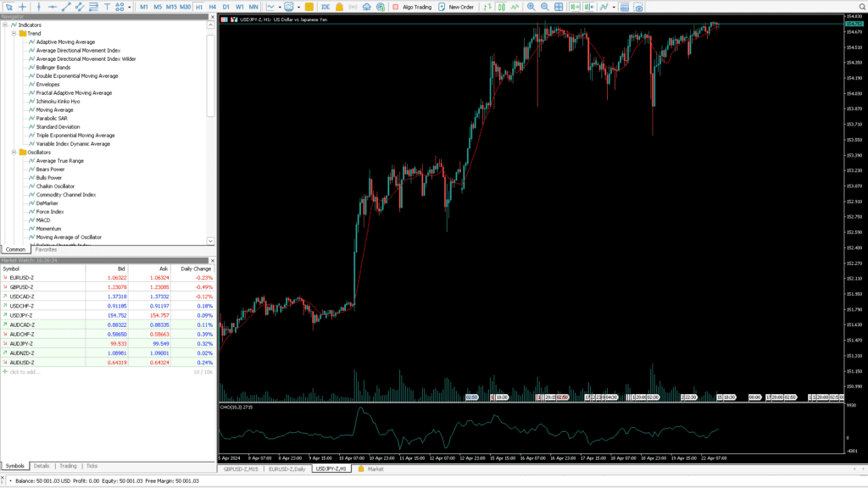
Task: Select the crosshair tool
Action: pyautogui.click(x=22, y=7)
